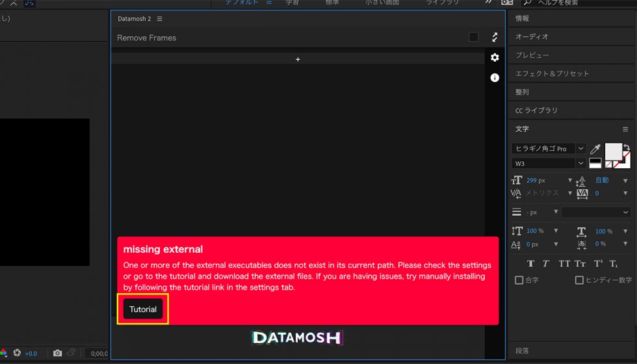The height and width of the screenshot is (364, 637).
Task: Click the 0;00;0 timecode
Action: coord(99,354)
